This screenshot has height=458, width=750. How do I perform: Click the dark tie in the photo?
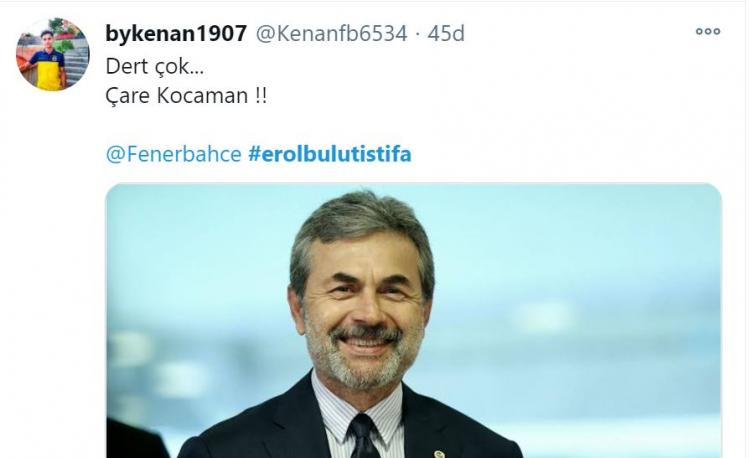(364, 436)
